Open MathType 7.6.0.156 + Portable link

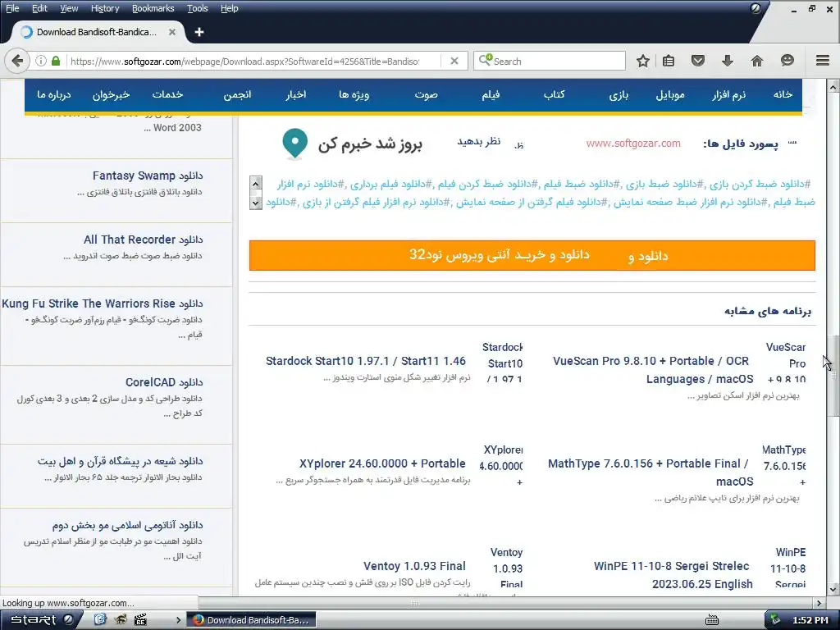pos(651,472)
